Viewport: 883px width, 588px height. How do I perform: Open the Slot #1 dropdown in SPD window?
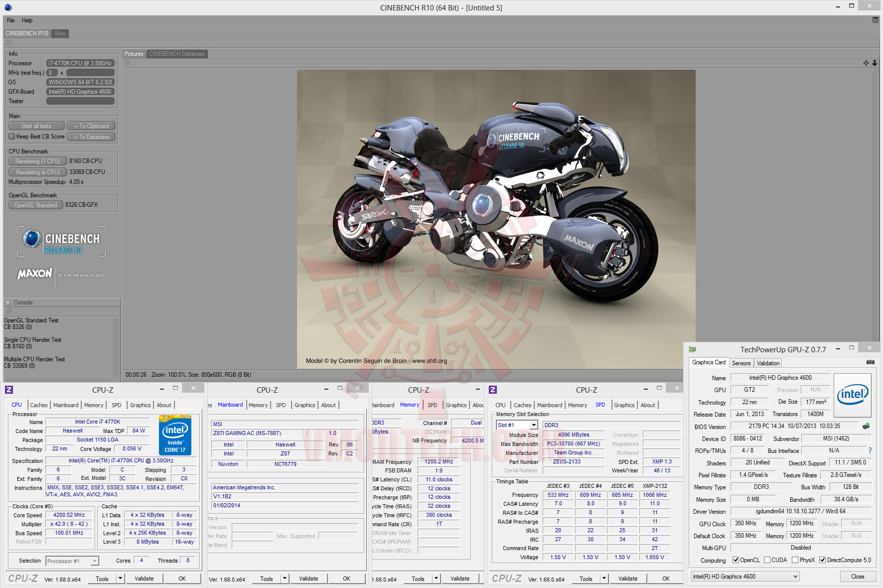(534, 425)
